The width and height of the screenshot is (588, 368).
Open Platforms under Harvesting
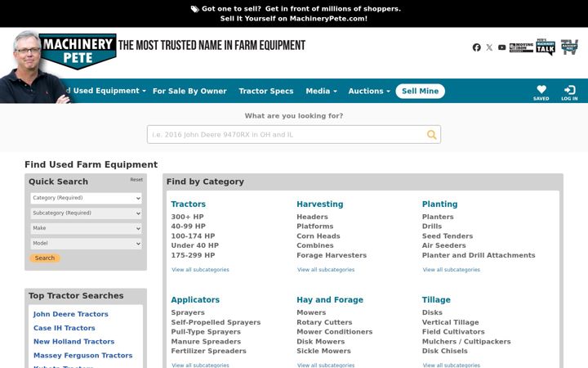point(315,226)
